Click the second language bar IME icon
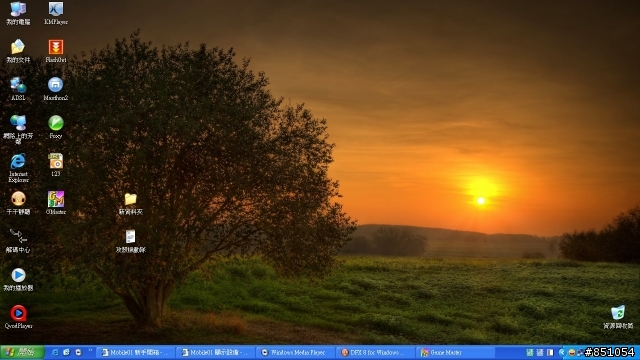This screenshot has height=360, width=640. pyautogui.click(x=540, y=352)
